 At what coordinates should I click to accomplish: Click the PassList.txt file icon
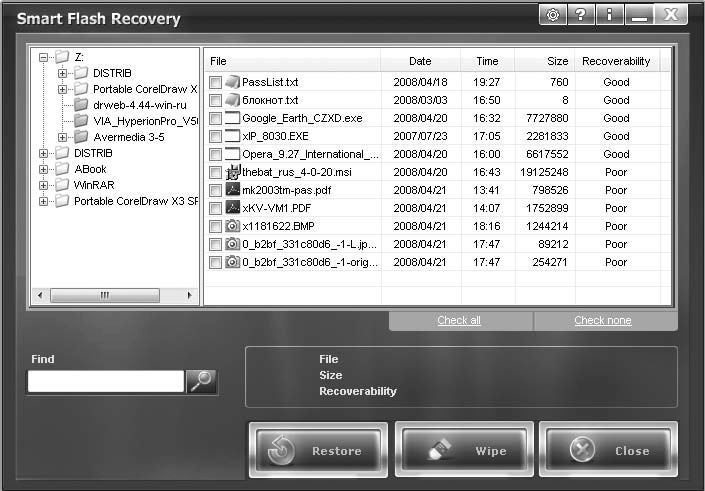click(232, 82)
